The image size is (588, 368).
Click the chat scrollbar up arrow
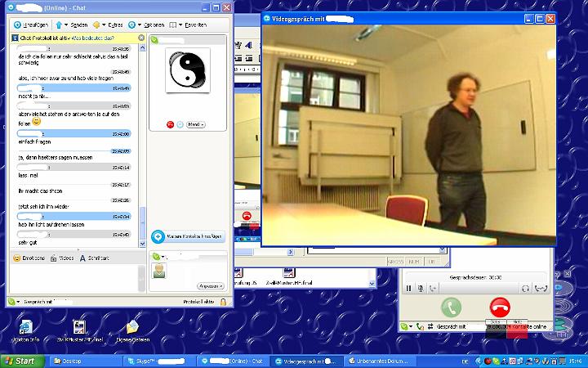point(142,47)
